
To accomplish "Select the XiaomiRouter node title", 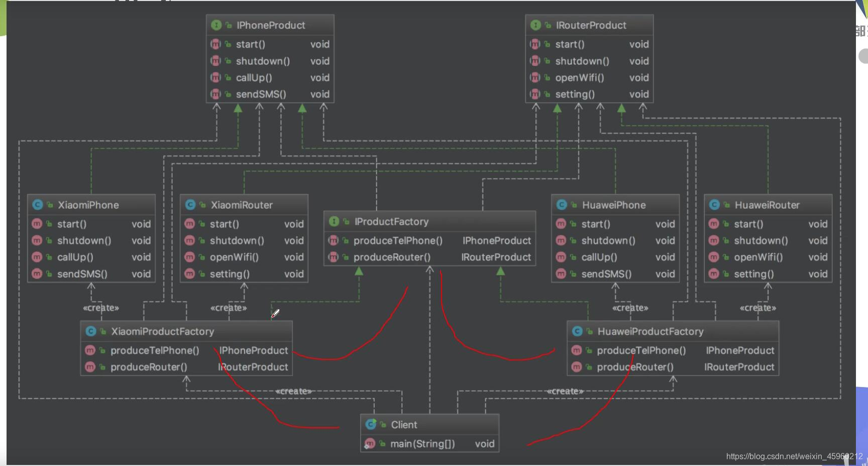I will point(242,205).
